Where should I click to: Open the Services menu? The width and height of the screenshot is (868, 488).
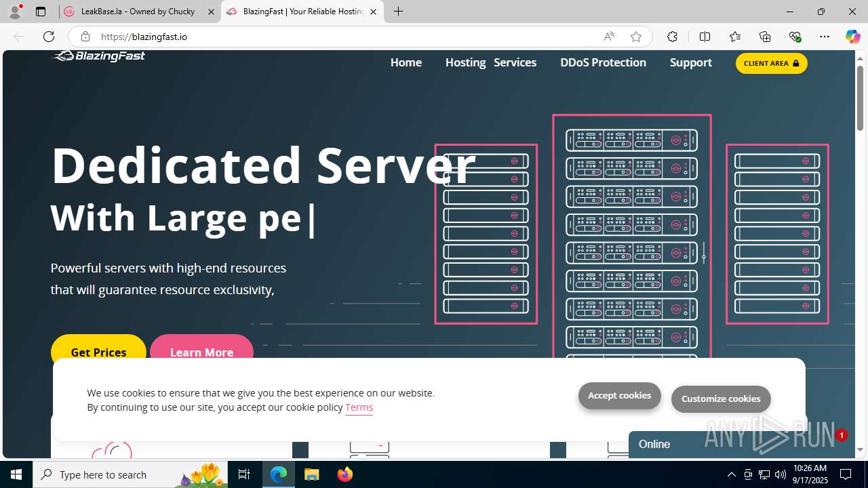[515, 62]
